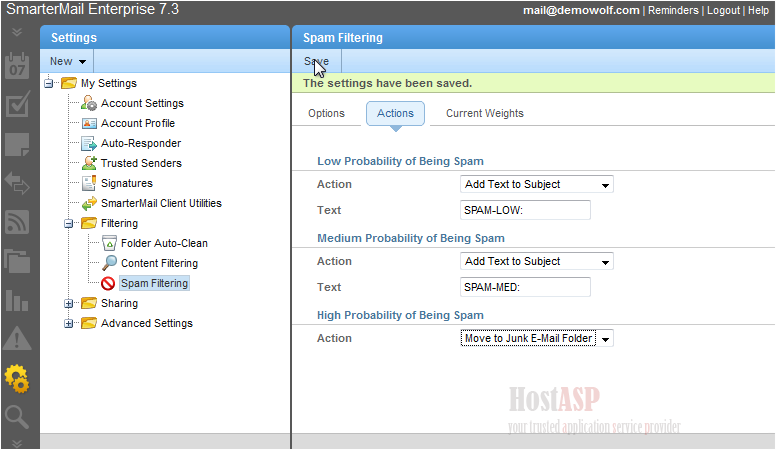Viewport: 776px width, 450px height.
Task: Click the Logout link
Action: [723, 10]
